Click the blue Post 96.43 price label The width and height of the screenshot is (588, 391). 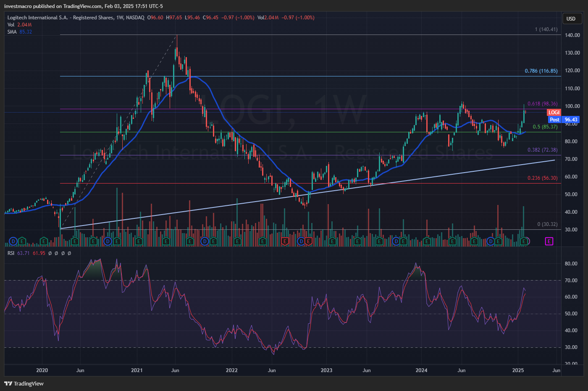pos(564,120)
